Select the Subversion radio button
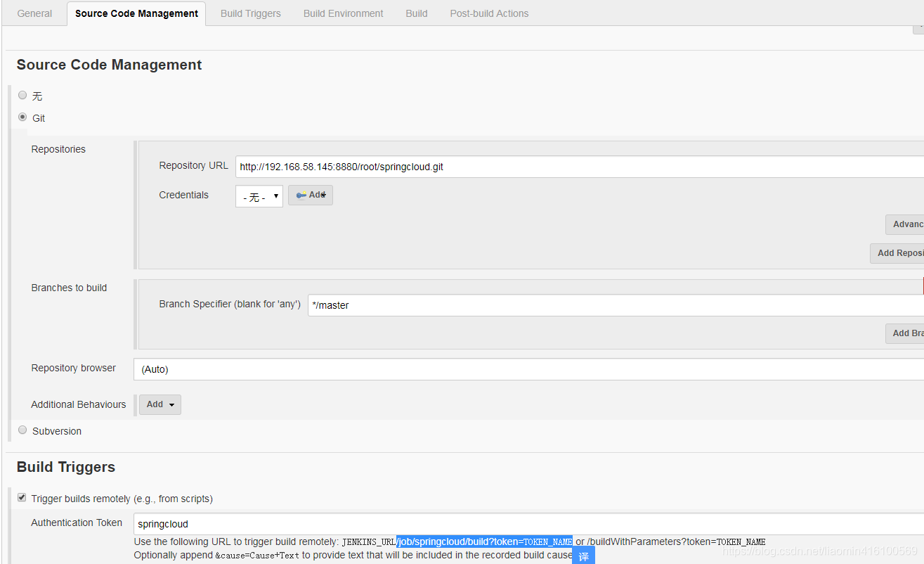924x564 pixels. (22, 430)
